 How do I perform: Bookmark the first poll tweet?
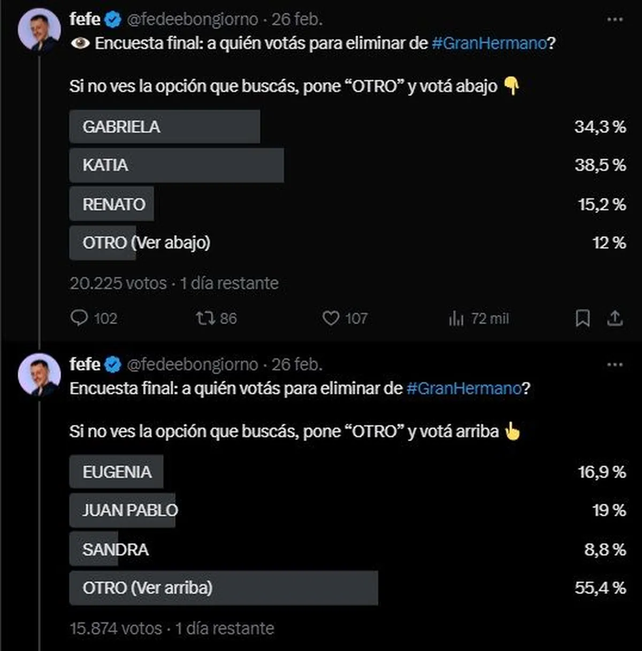pos(583,318)
